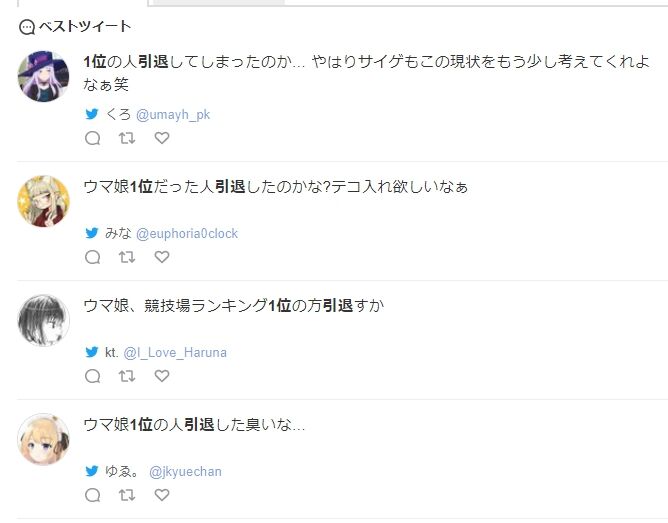Reply to みな's ウマ娘 tweet
668x523 pixels.
point(93,258)
